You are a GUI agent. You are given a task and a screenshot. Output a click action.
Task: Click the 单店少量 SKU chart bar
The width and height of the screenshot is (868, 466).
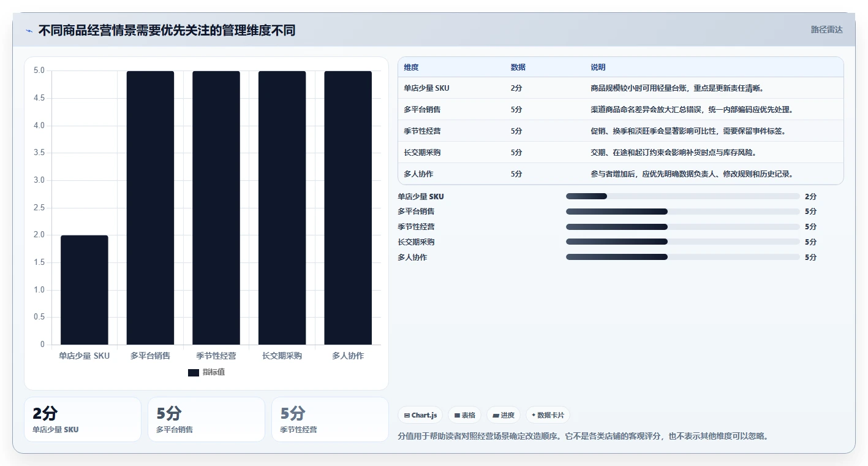85,290
